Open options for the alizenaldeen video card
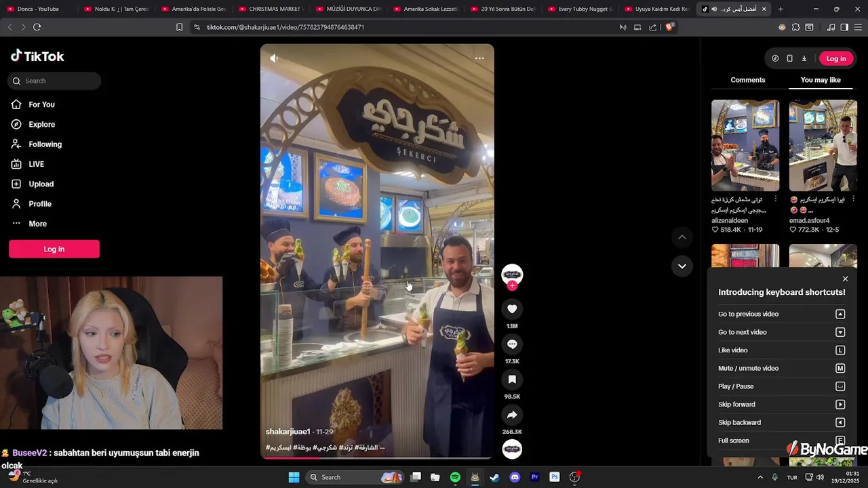This screenshot has width=868, height=488. 776,199
